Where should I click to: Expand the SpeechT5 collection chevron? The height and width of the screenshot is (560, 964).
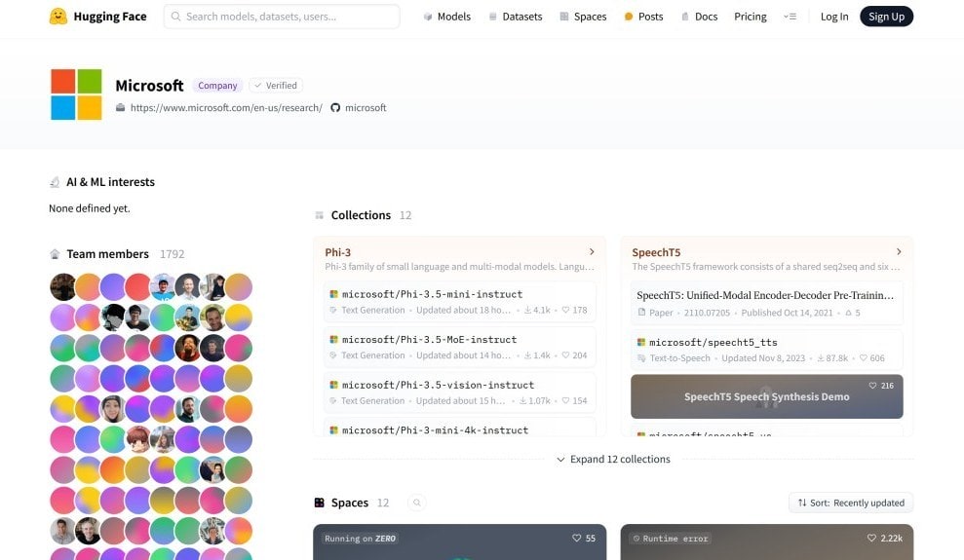(x=899, y=251)
